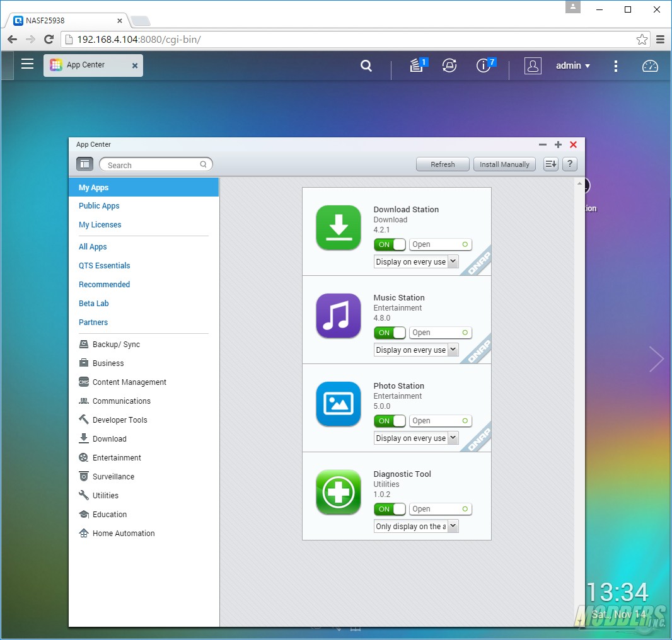This screenshot has height=640, width=672.
Task: Click the Photo Station app icon
Action: point(339,404)
